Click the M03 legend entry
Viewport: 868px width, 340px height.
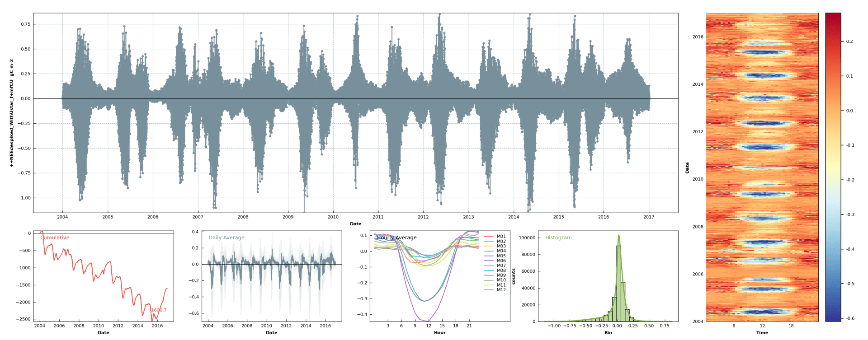(495, 246)
